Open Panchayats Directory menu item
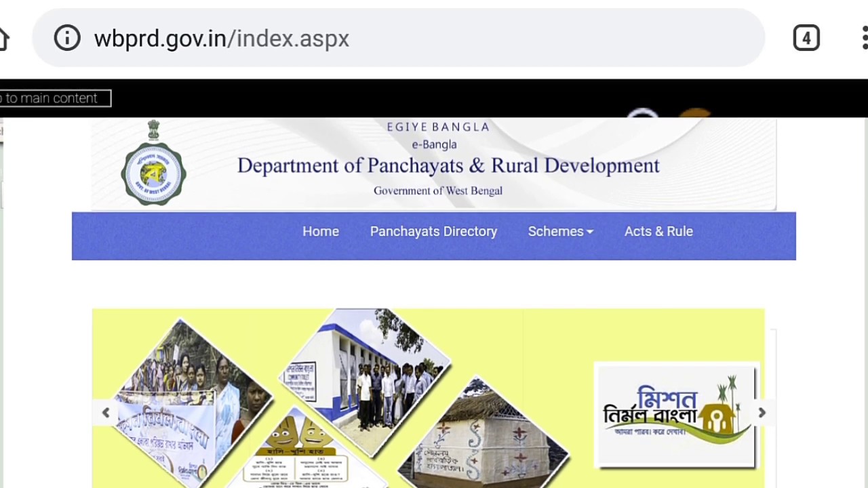Screen dimensions: 868x488 (x=433, y=231)
